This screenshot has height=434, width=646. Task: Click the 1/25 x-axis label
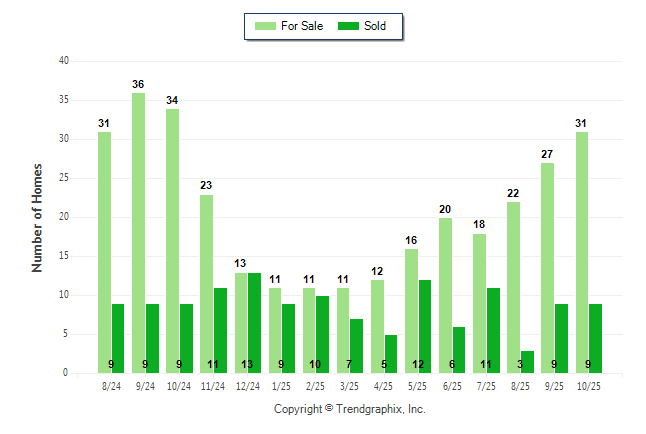tap(281, 385)
